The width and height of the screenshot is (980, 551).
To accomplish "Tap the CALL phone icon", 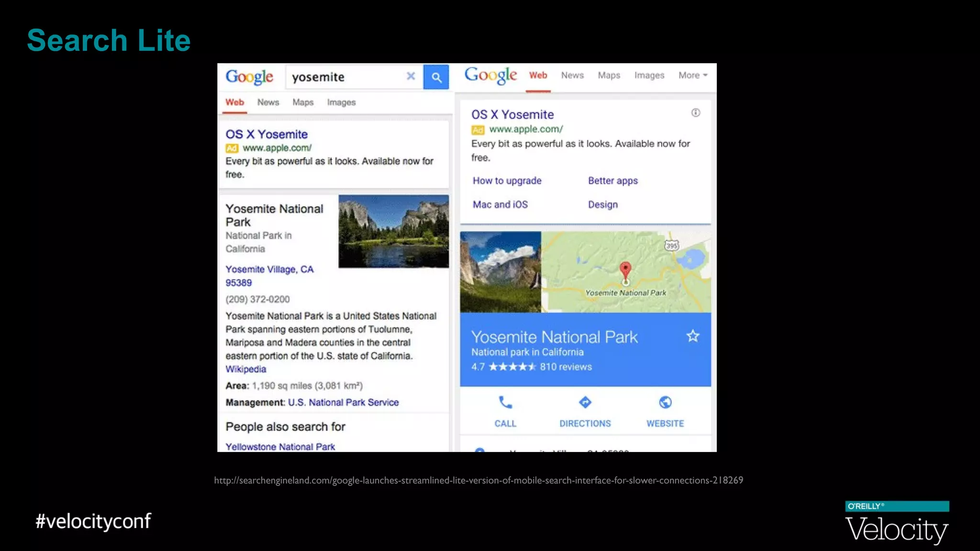I will tap(505, 402).
